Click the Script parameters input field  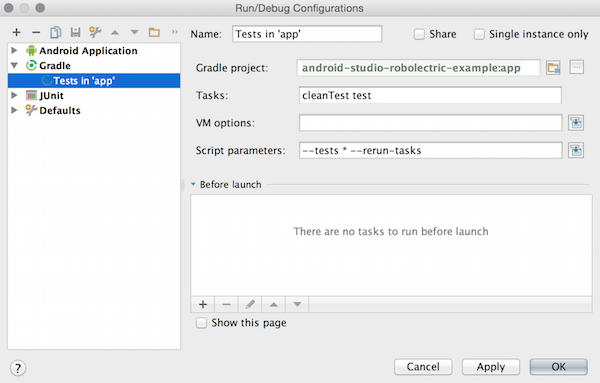tap(430, 150)
